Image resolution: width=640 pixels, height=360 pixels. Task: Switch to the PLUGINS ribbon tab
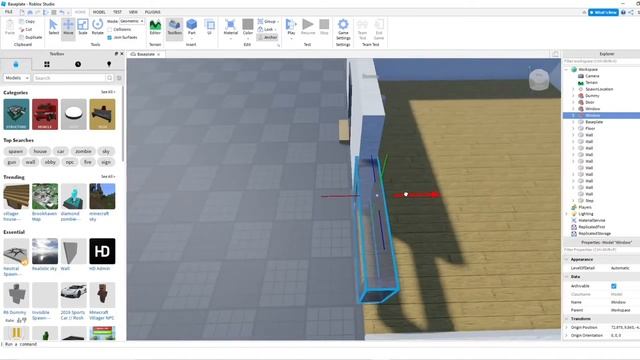click(153, 12)
